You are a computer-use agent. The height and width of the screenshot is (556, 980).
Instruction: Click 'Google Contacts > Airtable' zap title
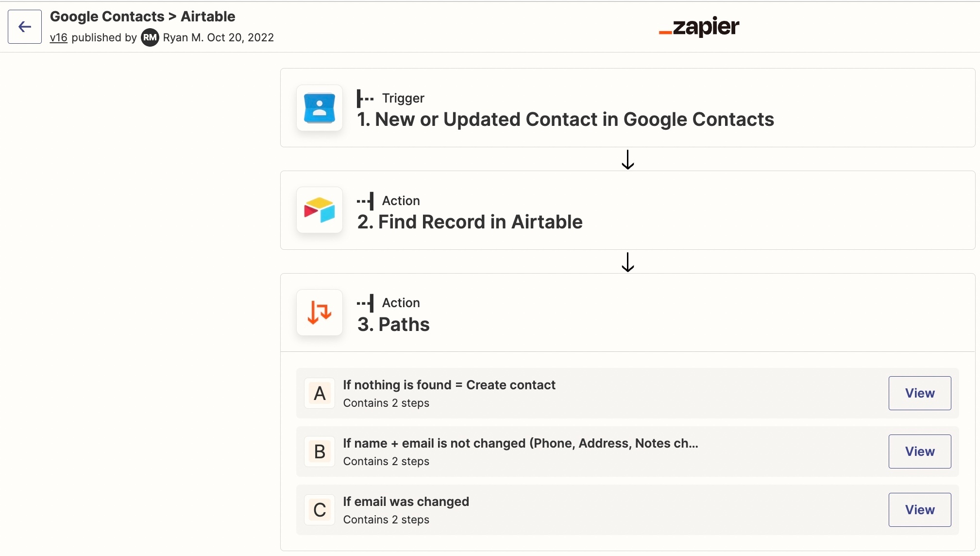click(143, 17)
